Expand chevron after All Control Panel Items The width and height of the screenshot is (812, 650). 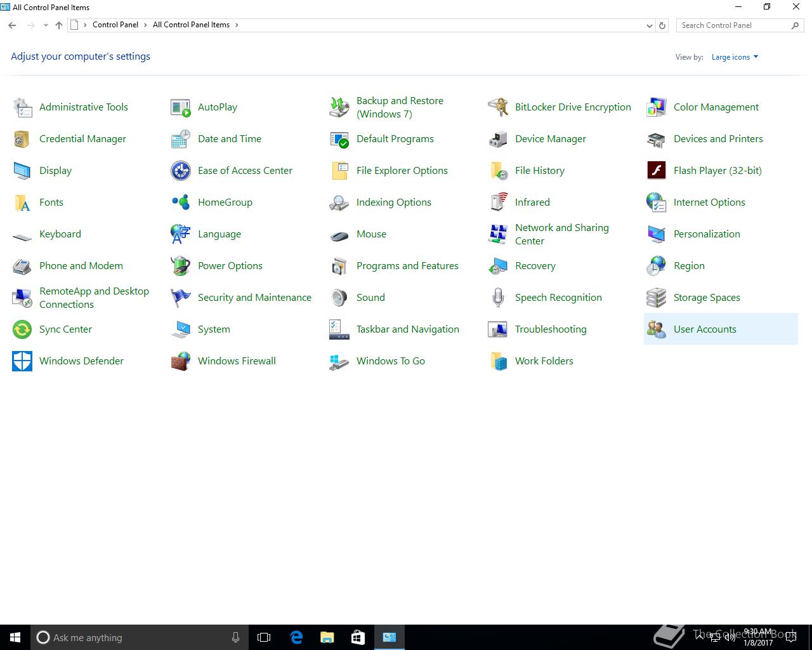[237, 25]
